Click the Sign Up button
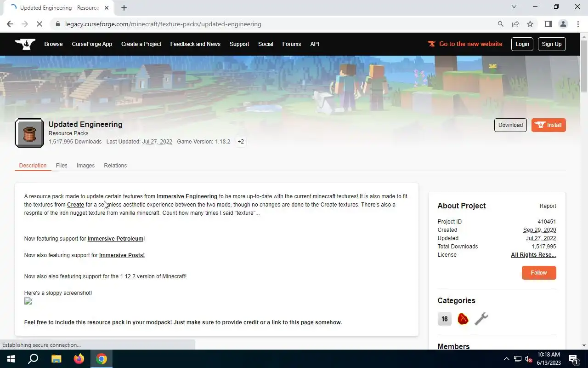Viewport: 588px width, 368px height. click(x=552, y=44)
